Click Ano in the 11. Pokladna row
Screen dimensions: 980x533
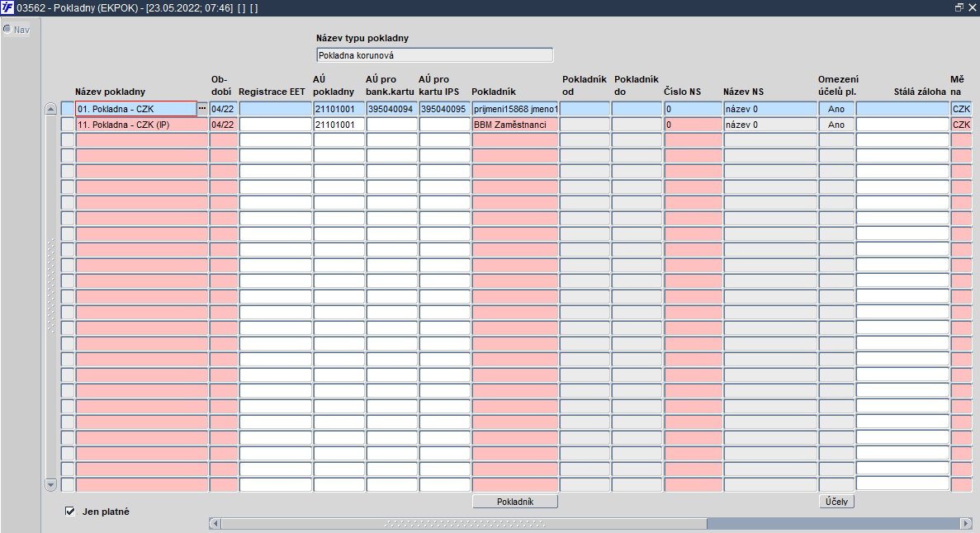836,125
